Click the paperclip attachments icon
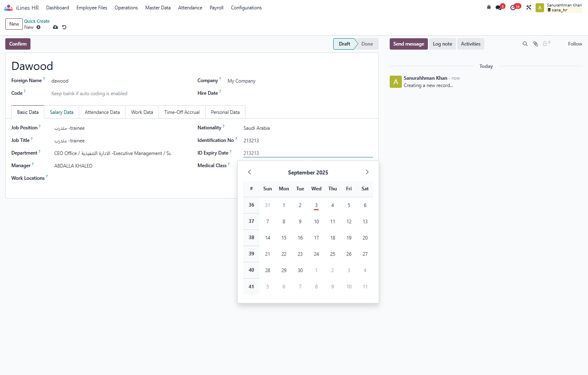 click(x=536, y=44)
